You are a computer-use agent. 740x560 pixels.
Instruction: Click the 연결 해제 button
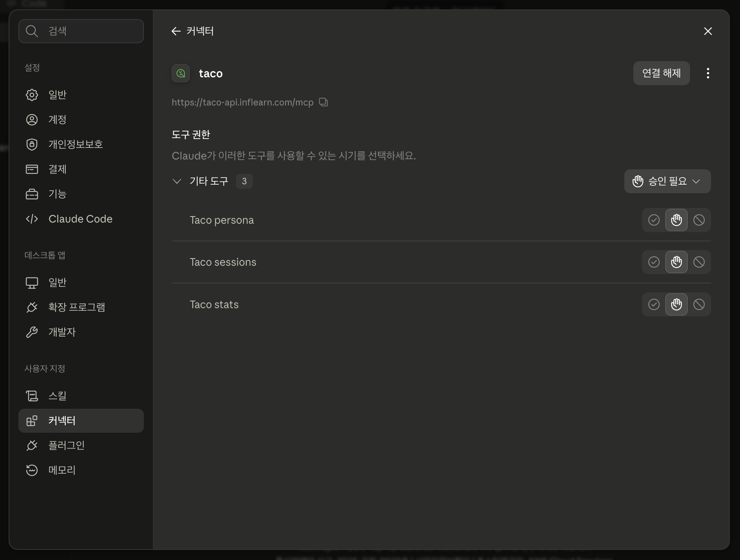pyautogui.click(x=661, y=73)
